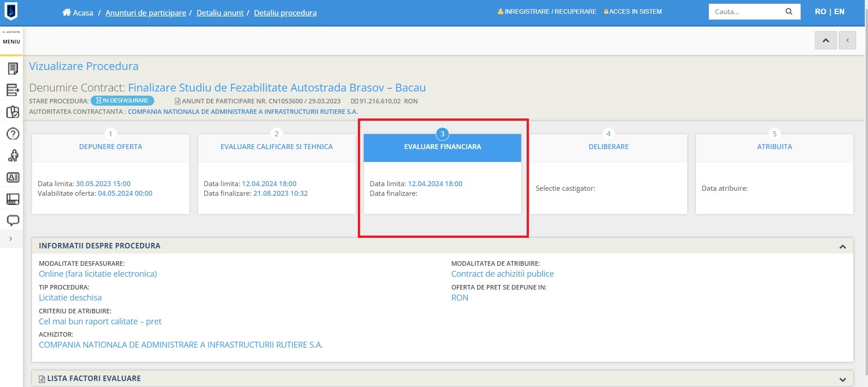The height and width of the screenshot is (387, 868).
Task: Click the site logo shield icon
Action: point(11,11)
